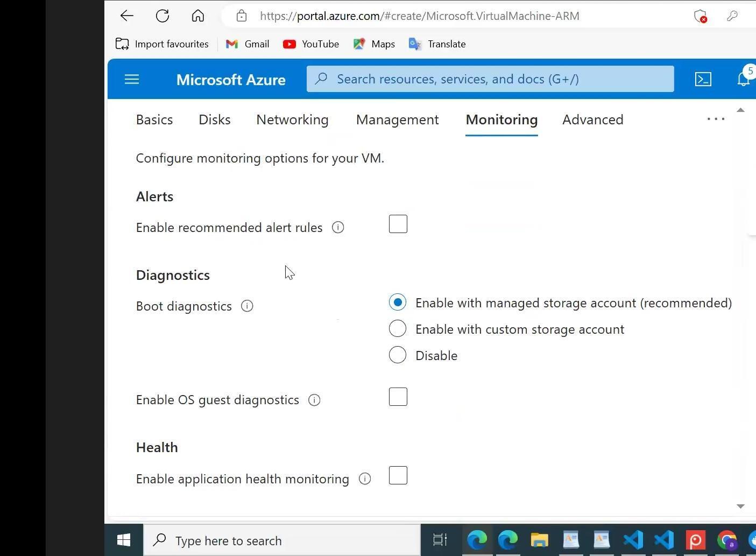
Task: Open the Azure portal hamburger menu
Action: click(x=132, y=80)
